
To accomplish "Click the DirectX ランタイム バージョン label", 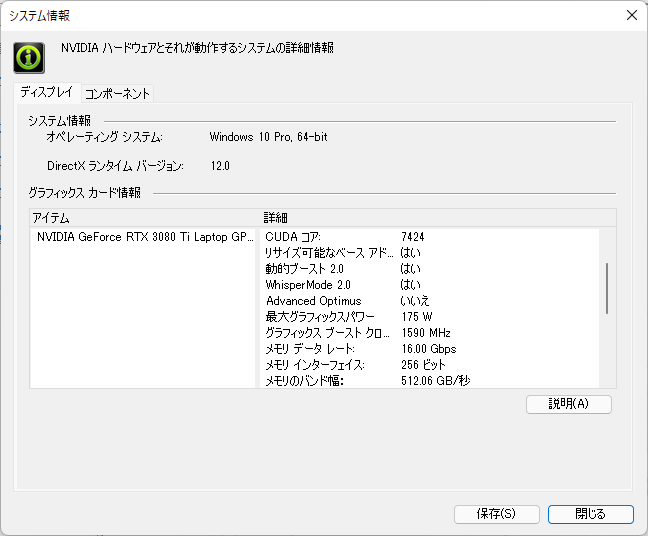I will click(x=115, y=166).
